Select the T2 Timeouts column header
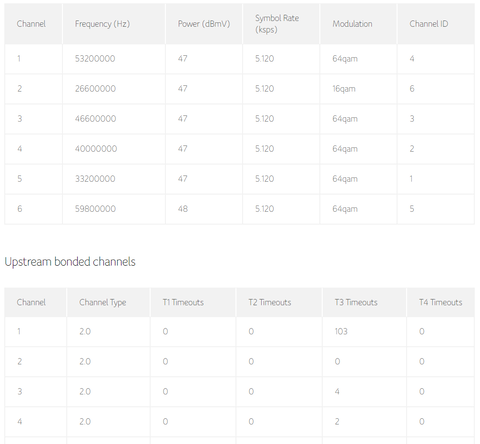Screen dimensions: 480x444 270,302
